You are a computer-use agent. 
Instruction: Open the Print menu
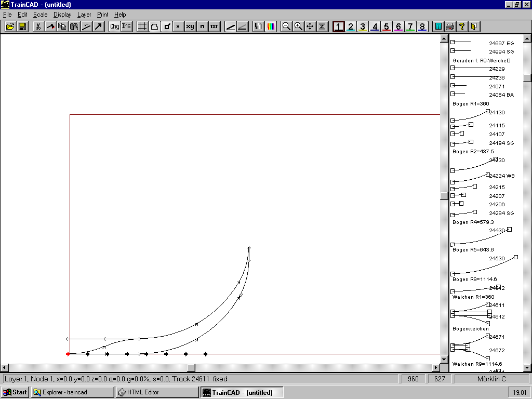tap(102, 15)
